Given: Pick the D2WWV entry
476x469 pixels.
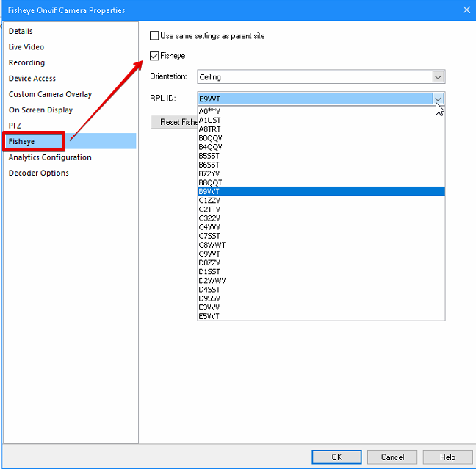Looking at the screenshot, I should tap(321, 281).
